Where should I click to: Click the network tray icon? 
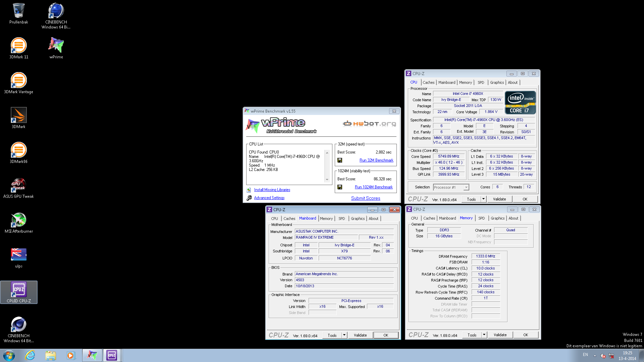611,356
